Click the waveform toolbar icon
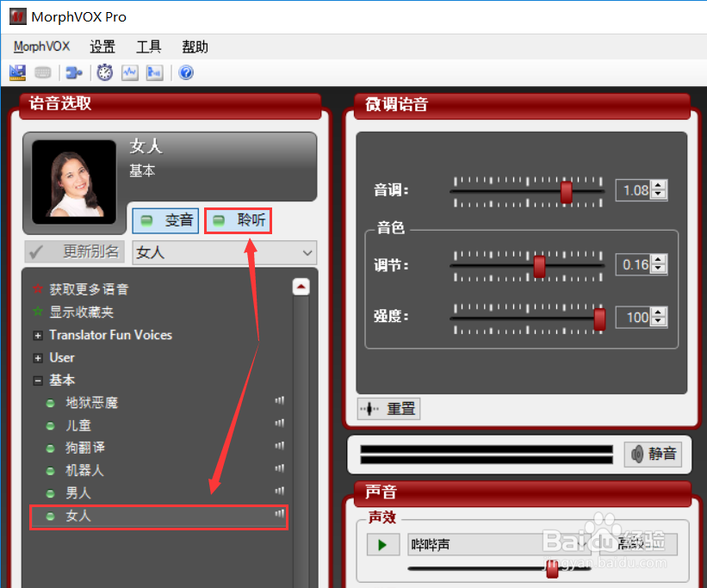Image resolution: width=707 pixels, height=588 pixels. tap(130, 72)
